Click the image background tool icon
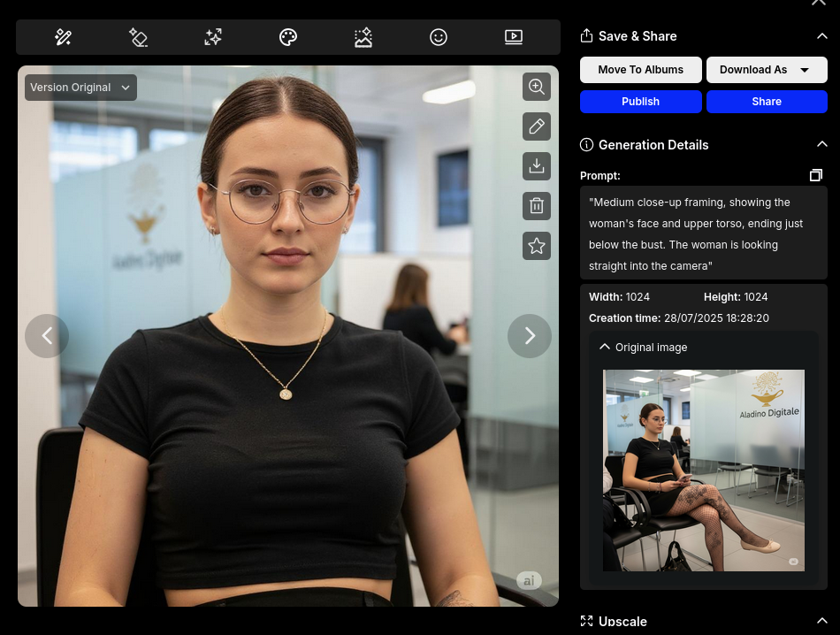840x635 pixels. pos(363,37)
